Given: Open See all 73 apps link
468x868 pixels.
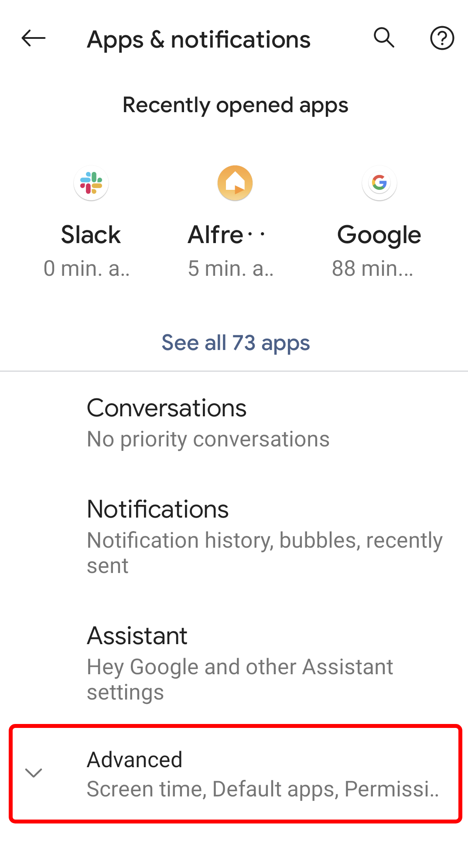Looking at the screenshot, I should pos(236,343).
